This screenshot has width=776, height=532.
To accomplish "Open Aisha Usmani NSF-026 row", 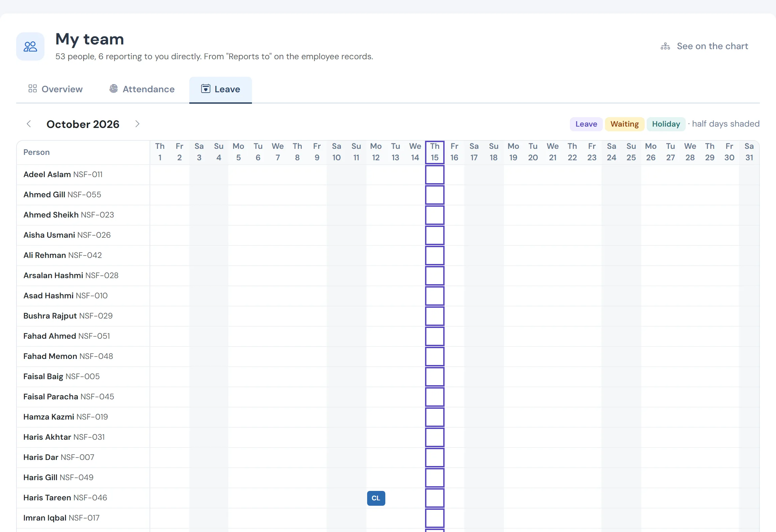I will pos(388,235).
